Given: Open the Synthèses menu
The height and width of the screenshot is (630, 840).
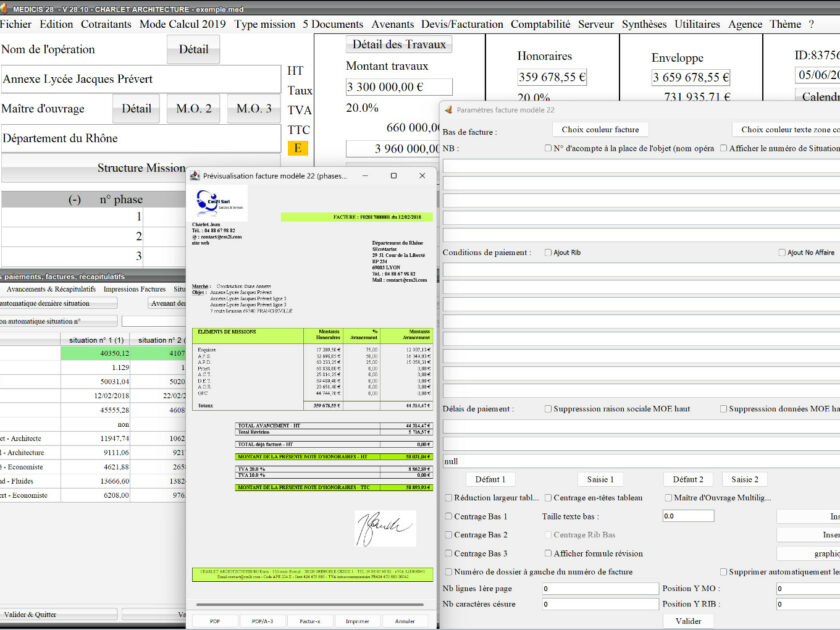Looking at the screenshot, I should pos(644,24).
